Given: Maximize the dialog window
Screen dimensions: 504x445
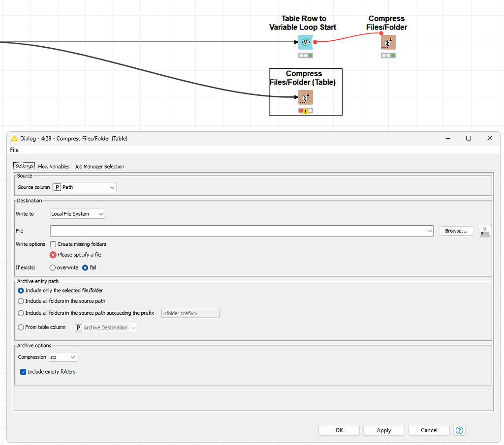Looking at the screenshot, I should point(469,138).
